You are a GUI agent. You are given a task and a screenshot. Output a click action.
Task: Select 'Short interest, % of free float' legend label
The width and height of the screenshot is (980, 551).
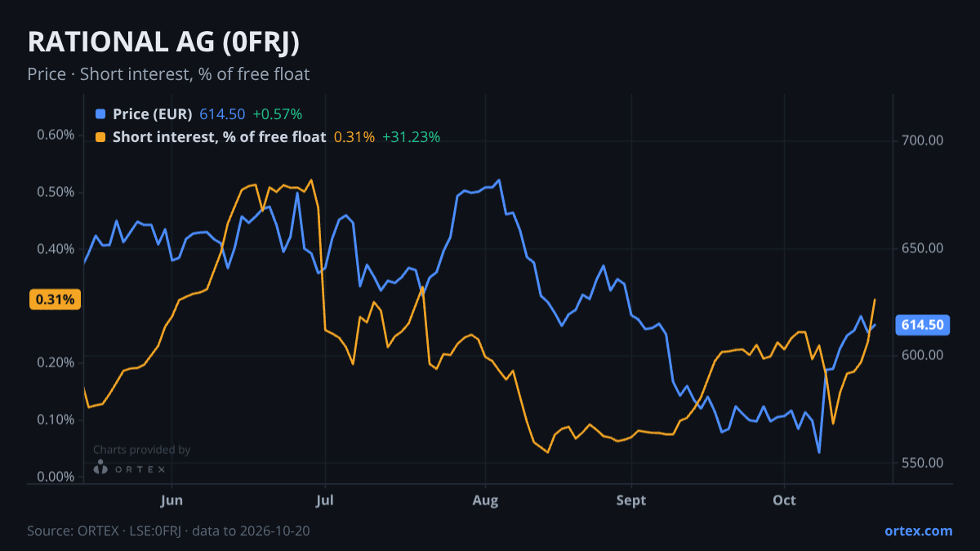220,137
